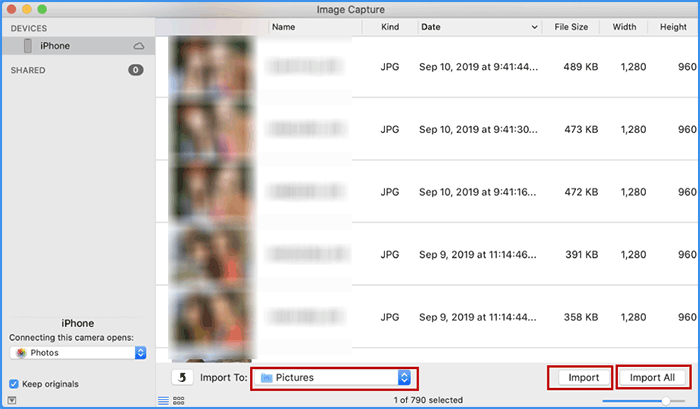Sort by the Height column header
Screen dimensions: 700x409
(673, 27)
